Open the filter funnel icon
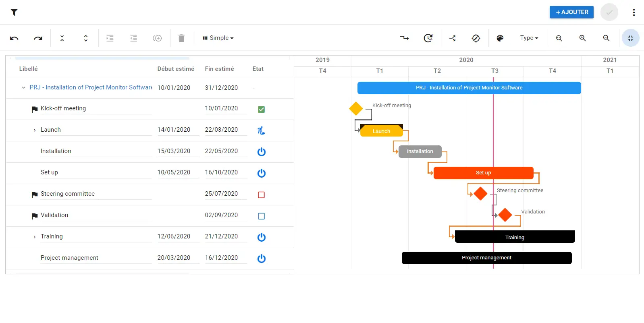 (14, 12)
